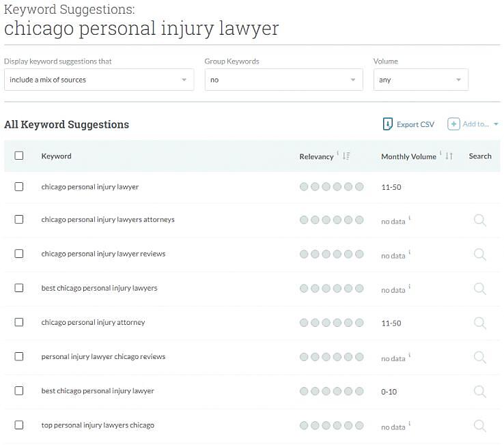The height and width of the screenshot is (445, 504).
Task: Click the Relevancy sort icon
Action: pos(346,156)
